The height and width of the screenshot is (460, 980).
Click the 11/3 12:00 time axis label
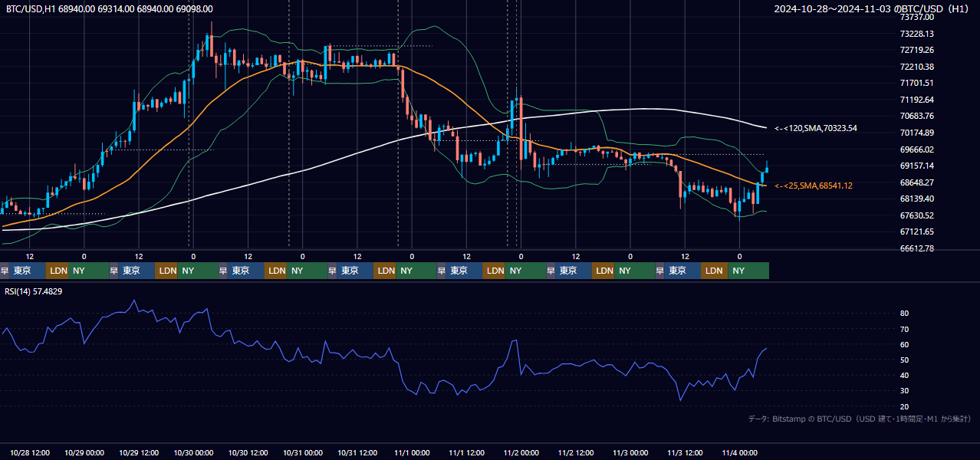685,452
